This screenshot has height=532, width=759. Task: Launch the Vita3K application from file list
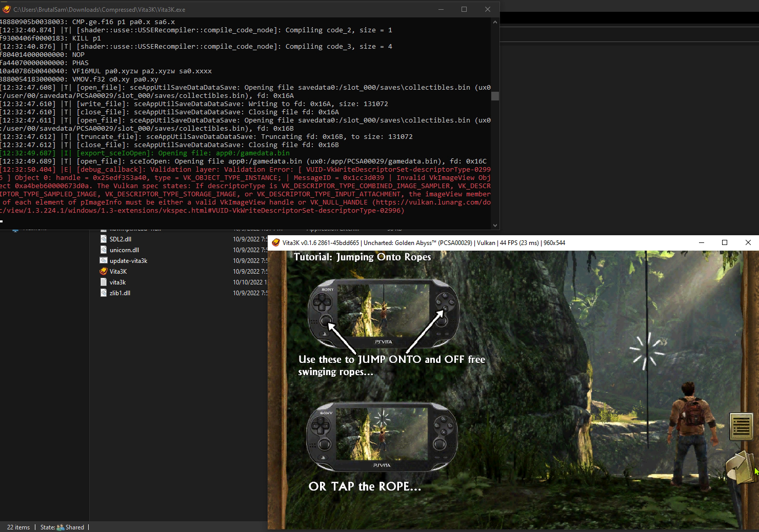coord(117,271)
